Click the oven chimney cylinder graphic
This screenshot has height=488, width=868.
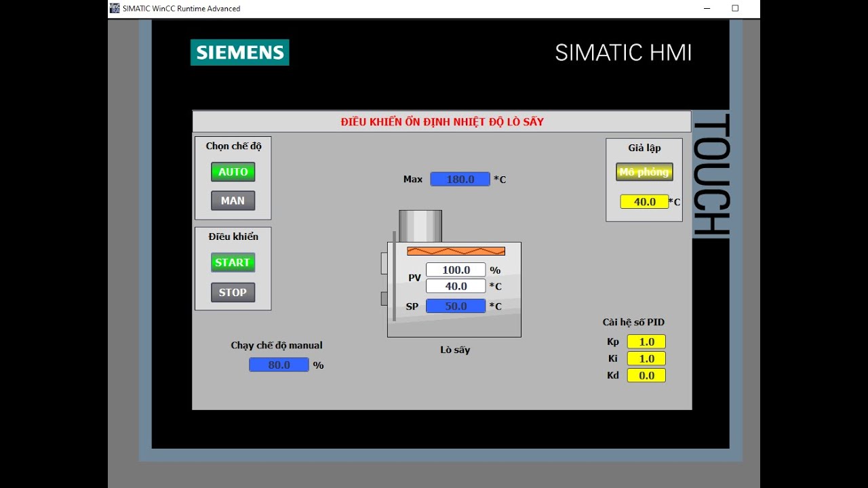point(420,226)
